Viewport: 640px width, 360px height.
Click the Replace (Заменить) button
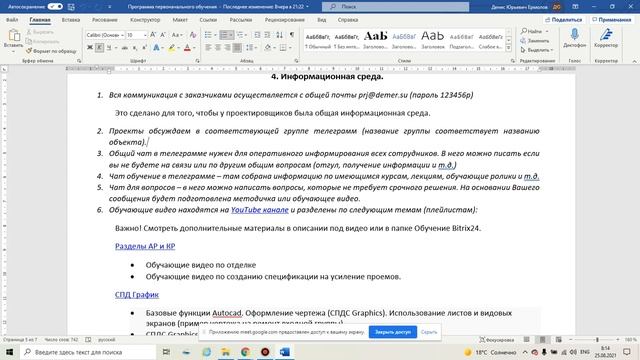click(535, 41)
